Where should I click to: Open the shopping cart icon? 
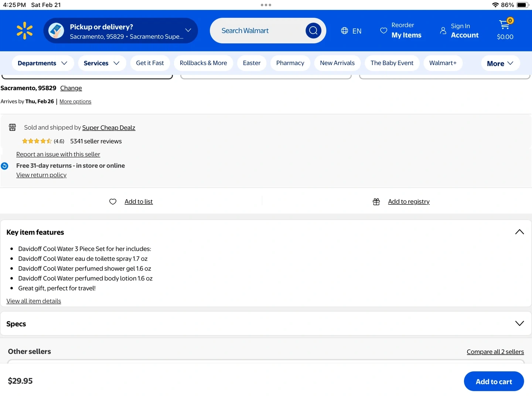505,25
